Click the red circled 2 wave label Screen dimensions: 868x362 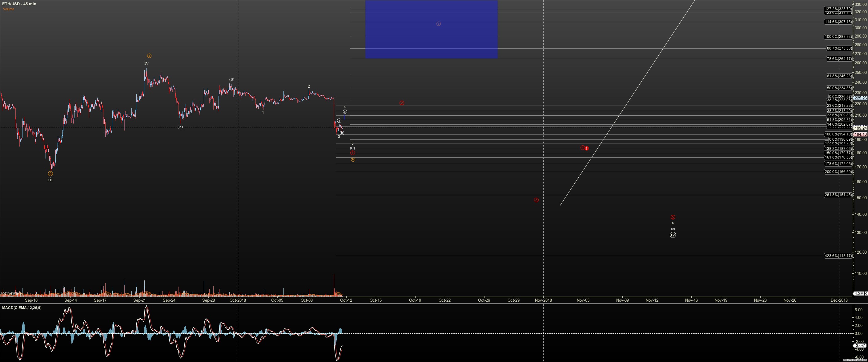402,103
